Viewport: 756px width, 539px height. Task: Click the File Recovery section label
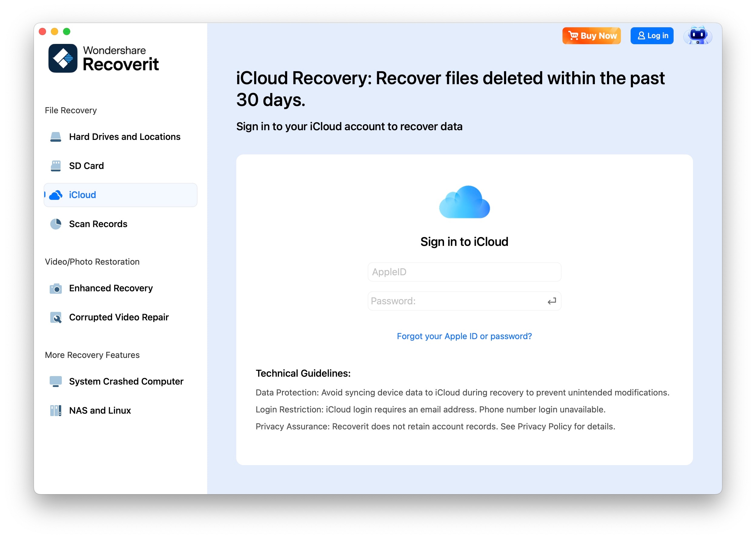click(71, 110)
